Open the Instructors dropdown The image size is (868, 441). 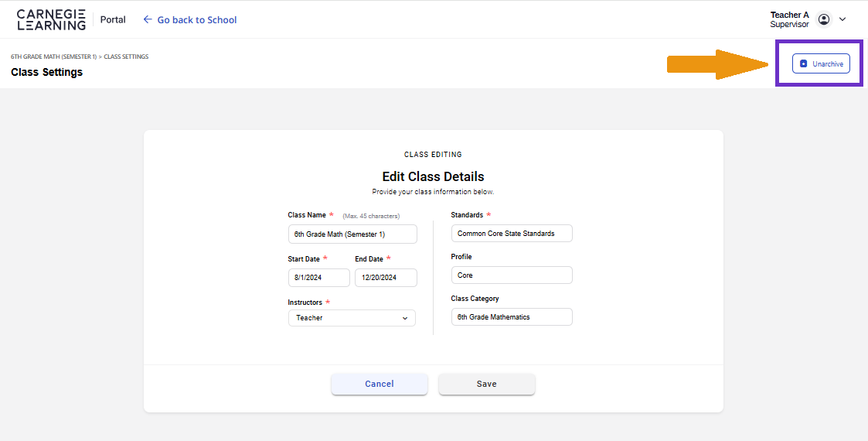click(x=352, y=318)
